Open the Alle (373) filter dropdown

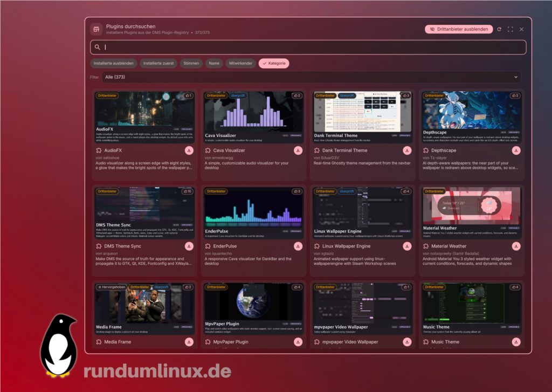312,77
